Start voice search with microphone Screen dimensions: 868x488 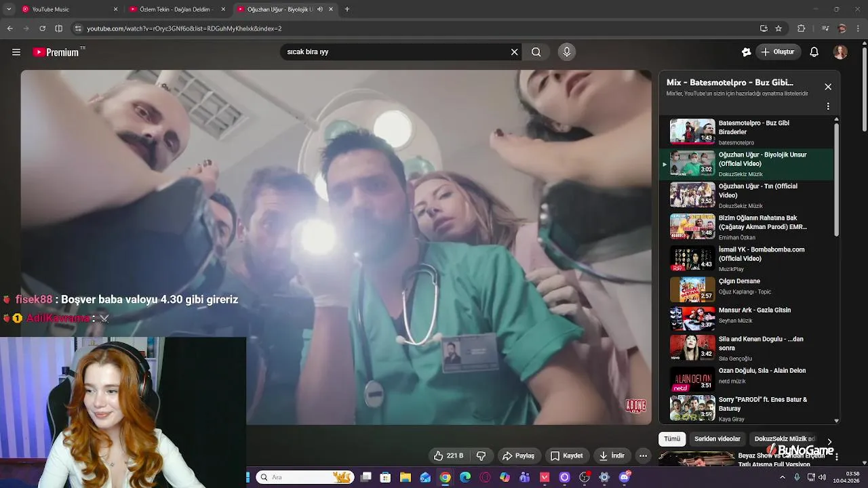coord(567,52)
